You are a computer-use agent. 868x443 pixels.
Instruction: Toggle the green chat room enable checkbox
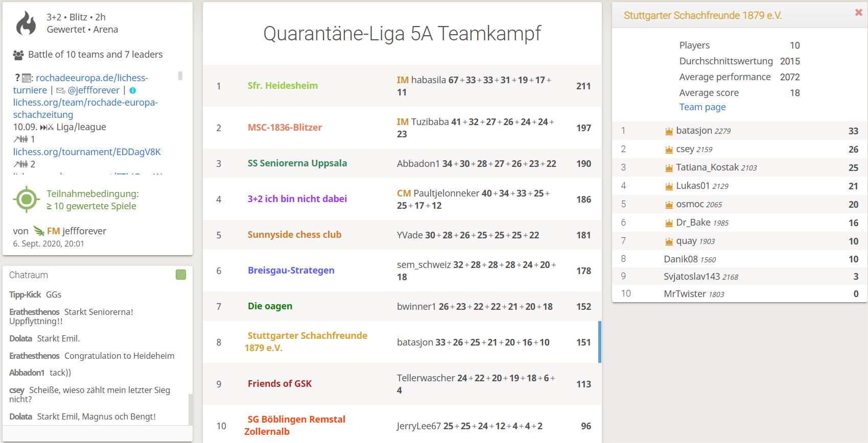pos(181,275)
